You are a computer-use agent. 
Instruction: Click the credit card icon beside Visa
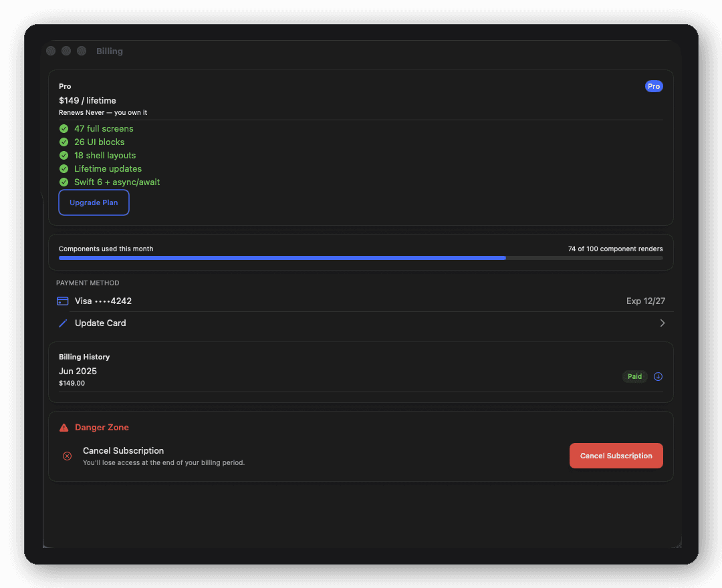click(x=63, y=301)
